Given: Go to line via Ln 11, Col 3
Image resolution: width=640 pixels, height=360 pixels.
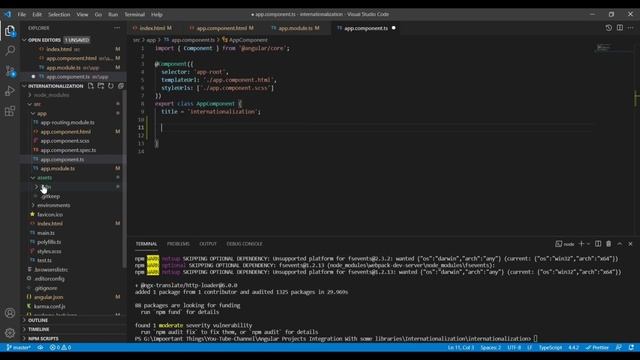Looking at the screenshot, I should click(461, 348).
